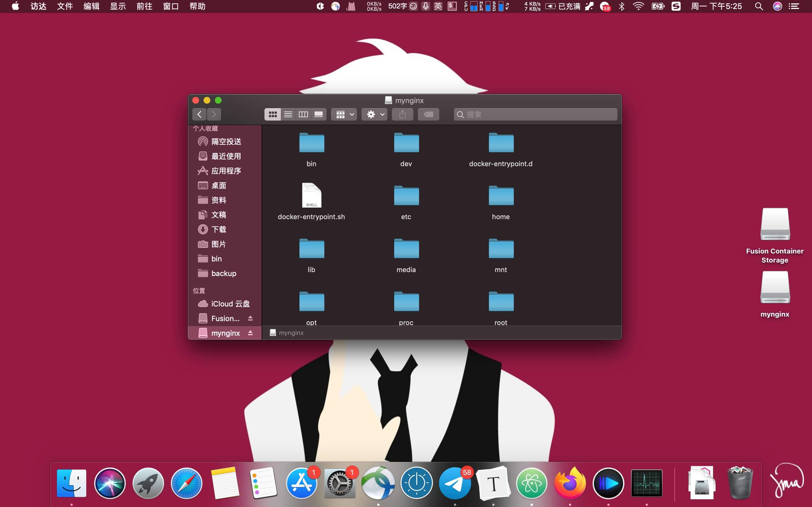The image size is (812, 507).
Task: Select the docker-entrypoint.d folder
Action: click(x=501, y=143)
